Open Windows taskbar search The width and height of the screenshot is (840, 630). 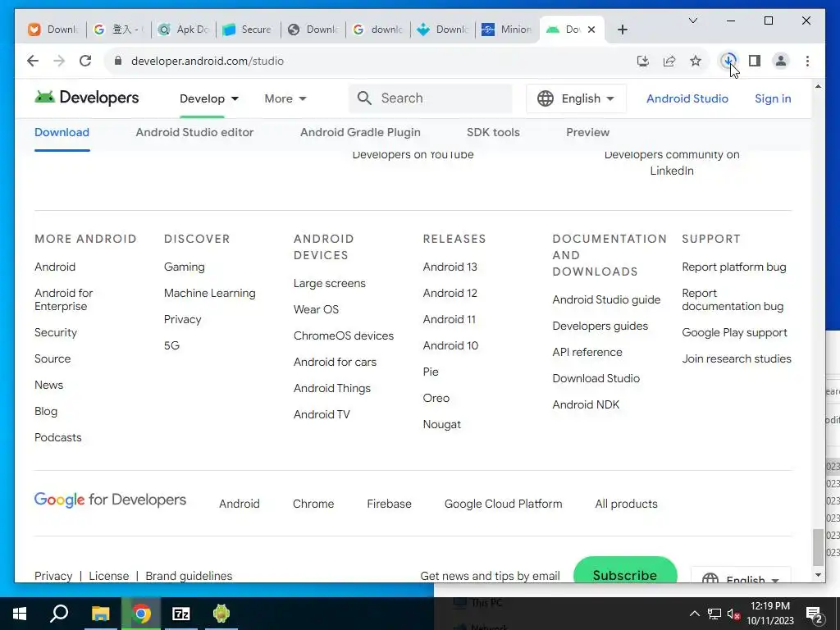59,614
